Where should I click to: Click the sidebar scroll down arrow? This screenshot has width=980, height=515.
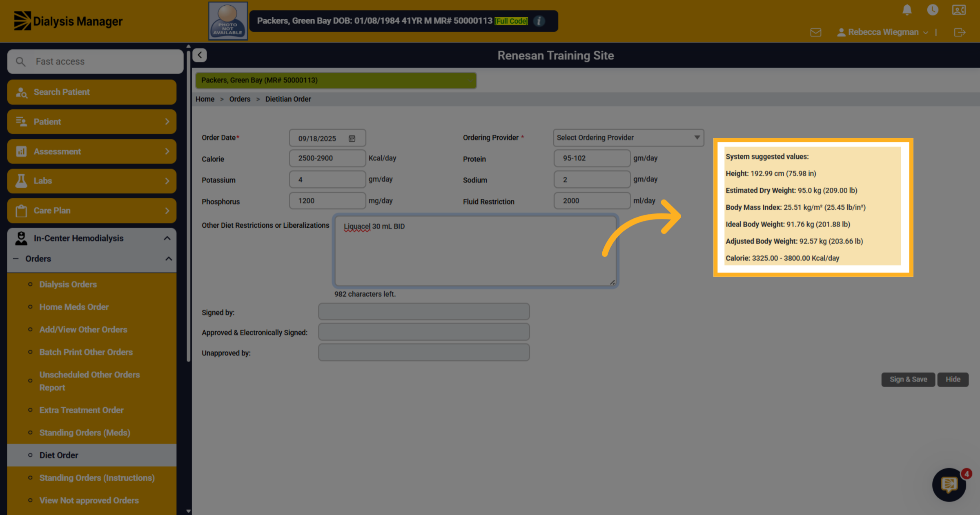(188, 511)
